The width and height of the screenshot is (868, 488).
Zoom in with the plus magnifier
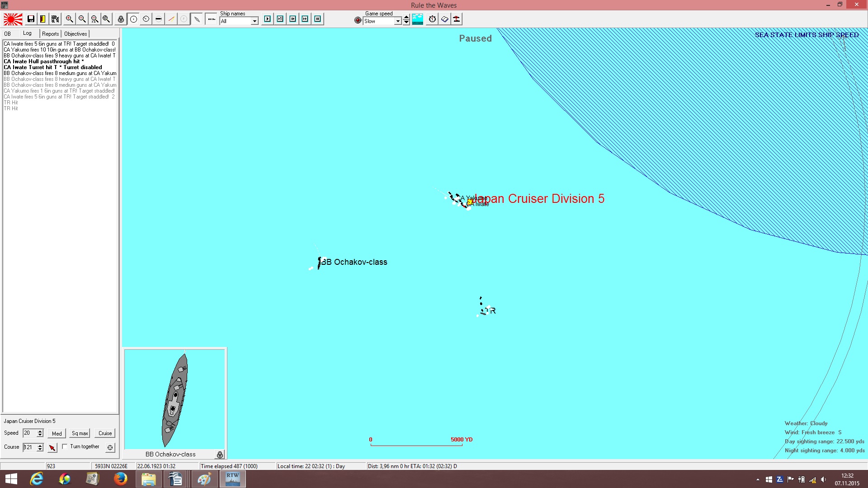tap(69, 19)
